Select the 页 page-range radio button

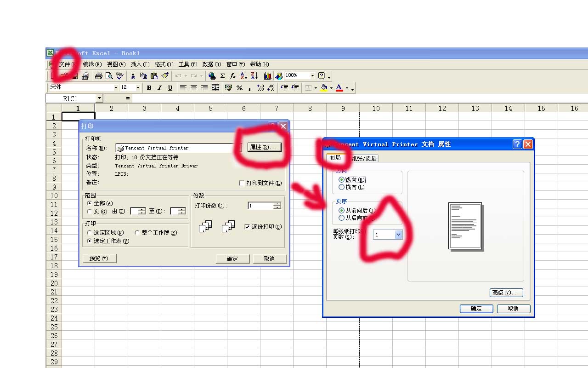[90, 212]
